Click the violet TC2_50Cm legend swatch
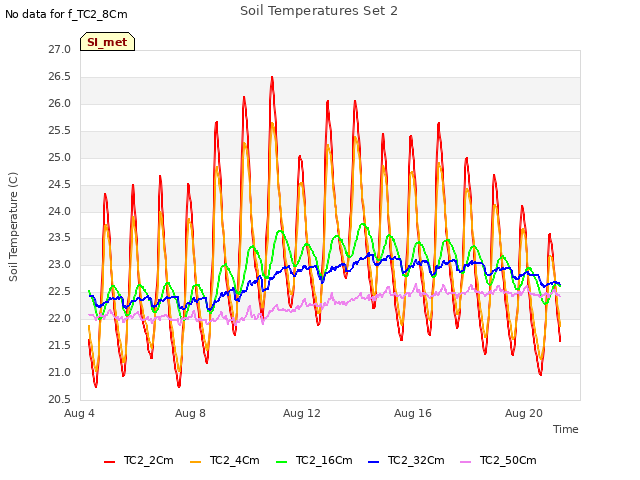Viewport: 640px width, 480px height. [466, 462]
